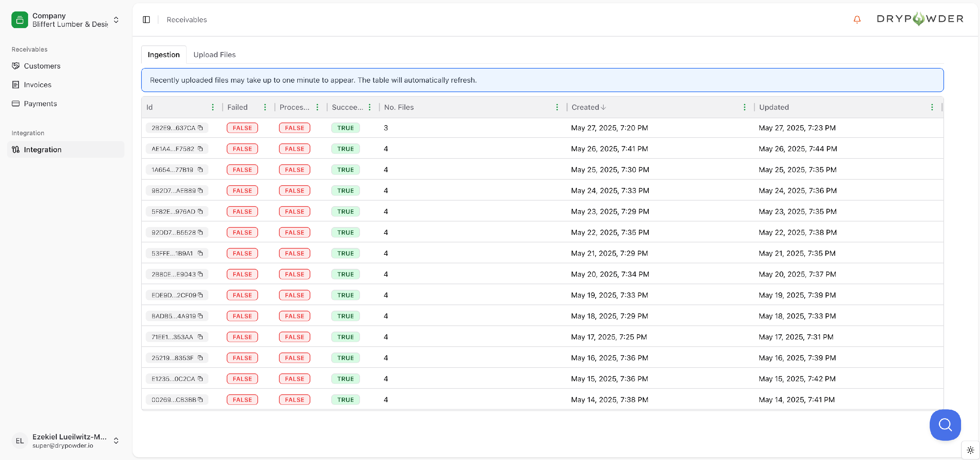Select the May 20, 2025, 7:37 PM updated cell

pyautogui.click(x=797, y=274)
